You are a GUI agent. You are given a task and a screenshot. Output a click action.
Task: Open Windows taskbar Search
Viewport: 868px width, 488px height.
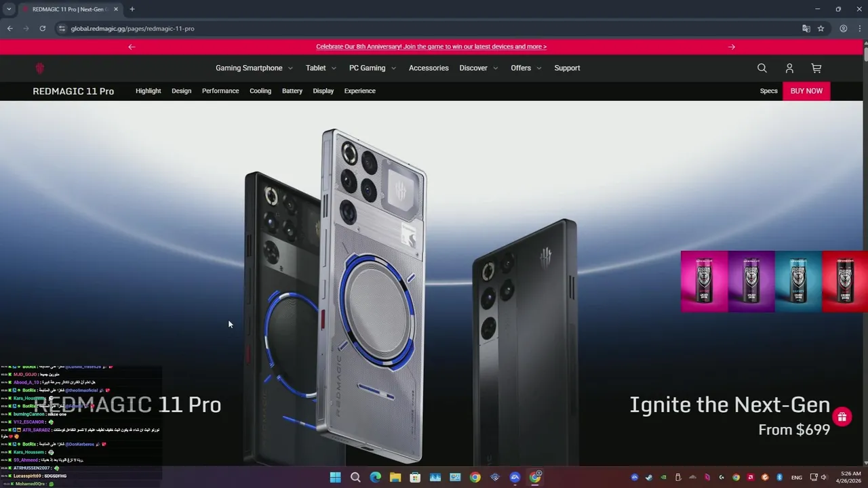point(355,477)
